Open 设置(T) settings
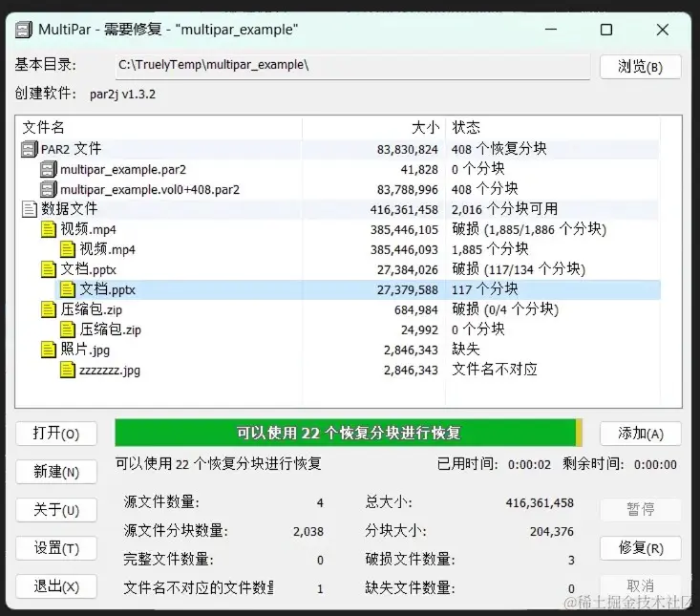700x616 pixels. pyautogui.click(x=56, y=548)
